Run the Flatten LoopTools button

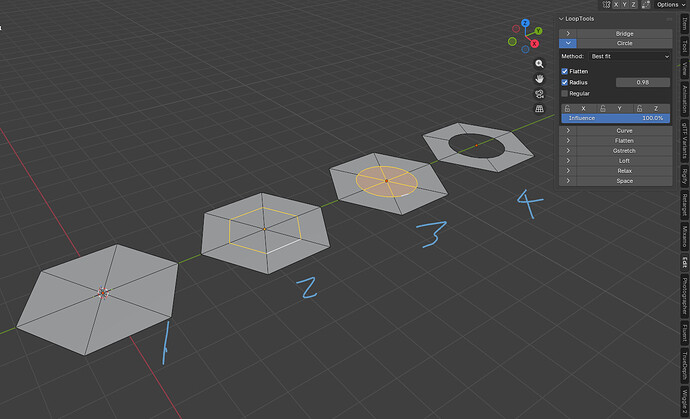(x=624, y=141)
